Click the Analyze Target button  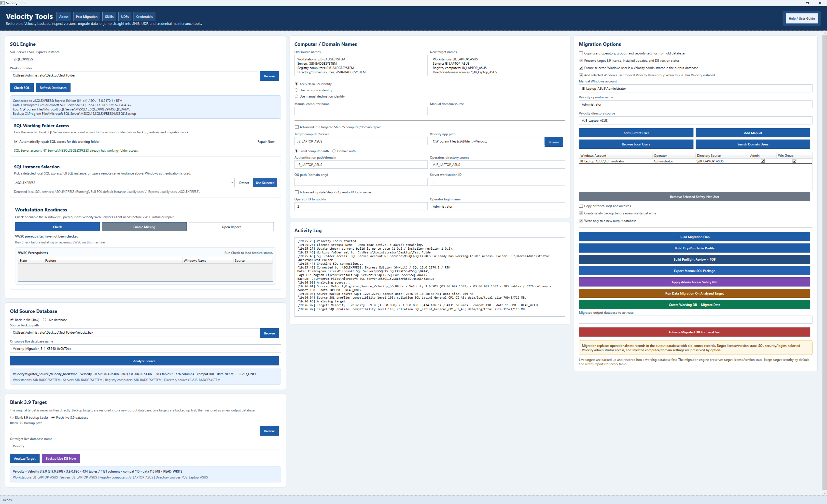tap(25, 458)
